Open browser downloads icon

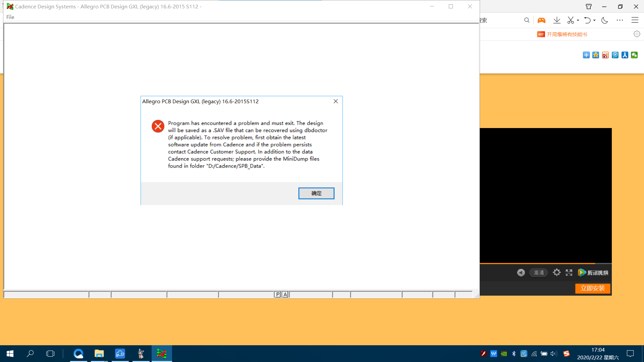pyautogui.click(x=557, y=20)
